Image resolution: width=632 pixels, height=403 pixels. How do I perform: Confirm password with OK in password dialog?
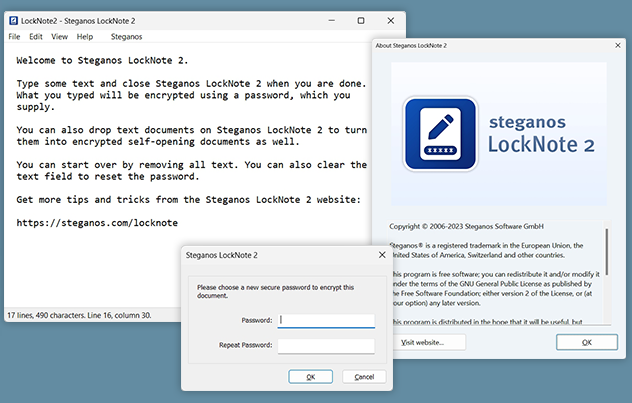pyautogui.click(x=310, y=377)
